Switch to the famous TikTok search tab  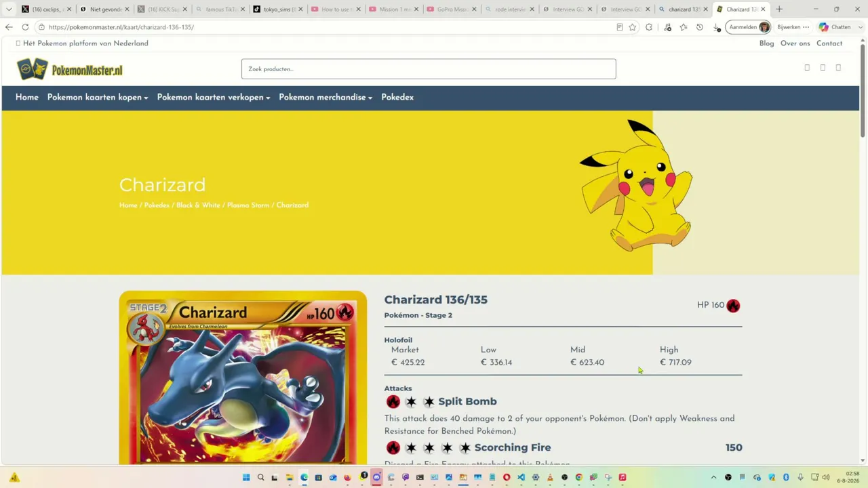click(x=219, y=9)
